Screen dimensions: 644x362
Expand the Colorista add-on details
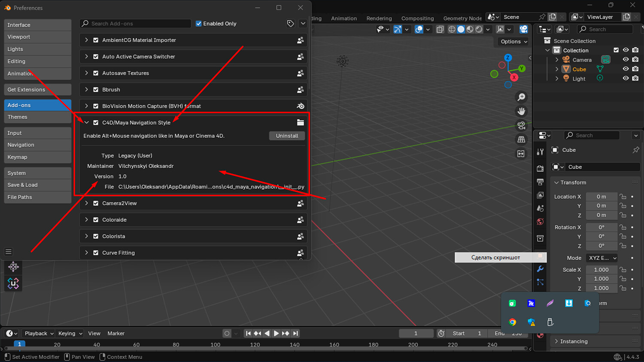click(86, 236)
